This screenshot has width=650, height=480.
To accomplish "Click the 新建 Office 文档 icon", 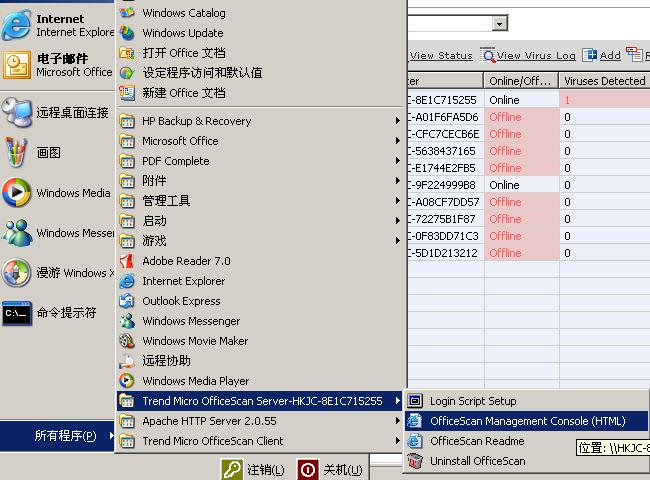I will pos(127,92).
